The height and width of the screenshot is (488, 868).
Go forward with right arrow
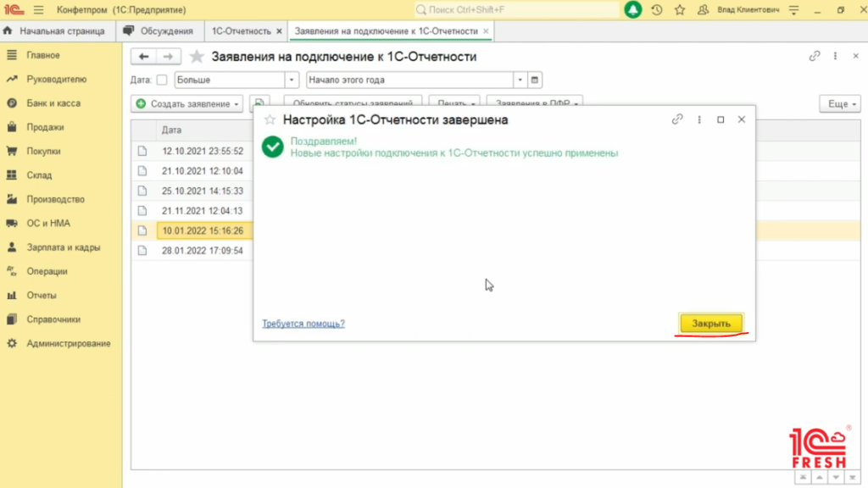(x=169, y=57)
